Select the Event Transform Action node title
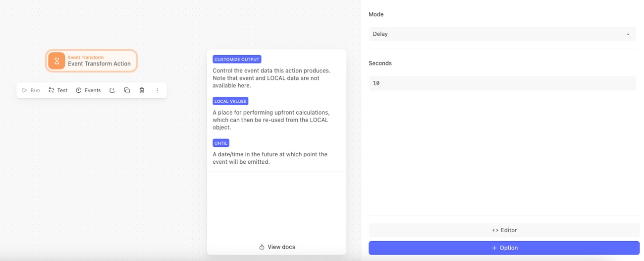The image size is (644, 261). [x=99, y=64]
